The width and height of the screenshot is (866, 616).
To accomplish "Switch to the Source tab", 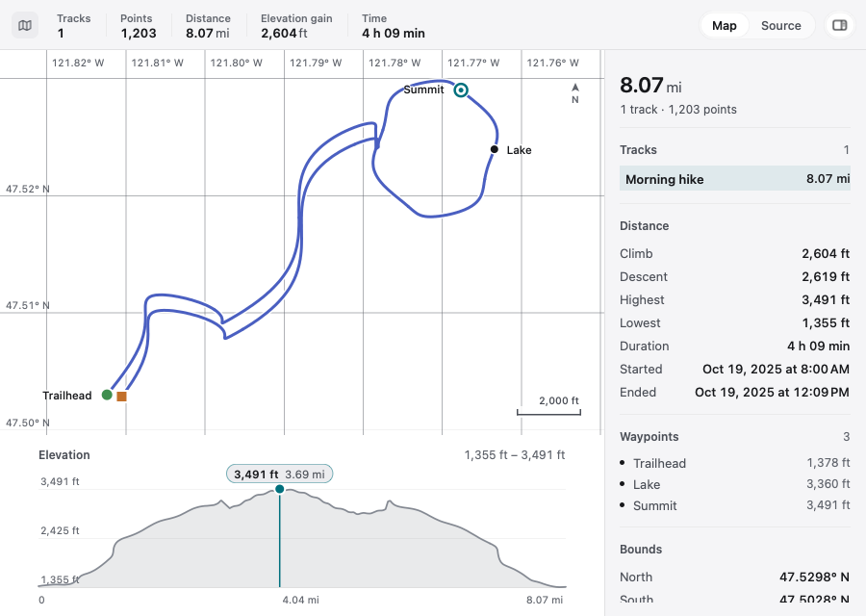I will pyautogui.click(x=780, y=25).
